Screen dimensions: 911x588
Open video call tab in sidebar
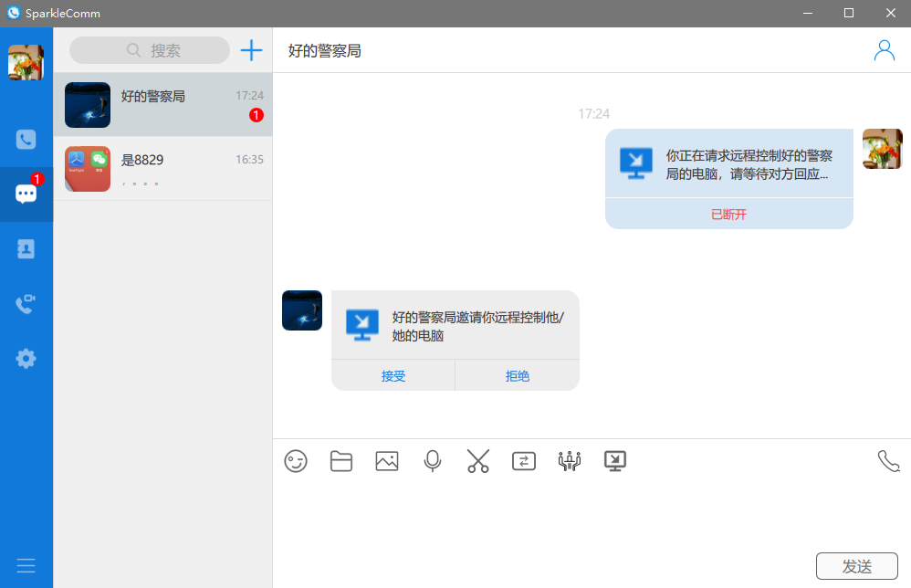coord(26,304)
